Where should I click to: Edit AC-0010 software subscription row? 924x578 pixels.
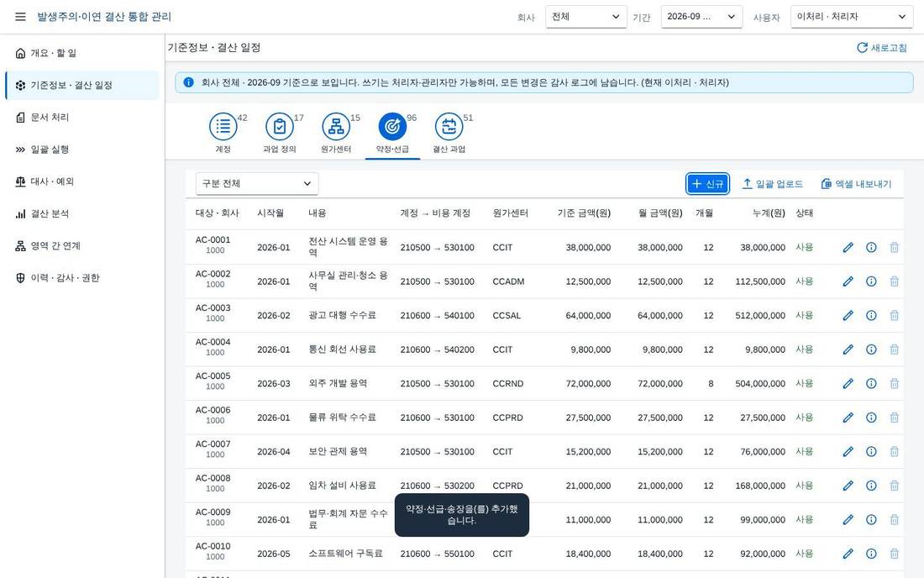click(x=848, y=554)
